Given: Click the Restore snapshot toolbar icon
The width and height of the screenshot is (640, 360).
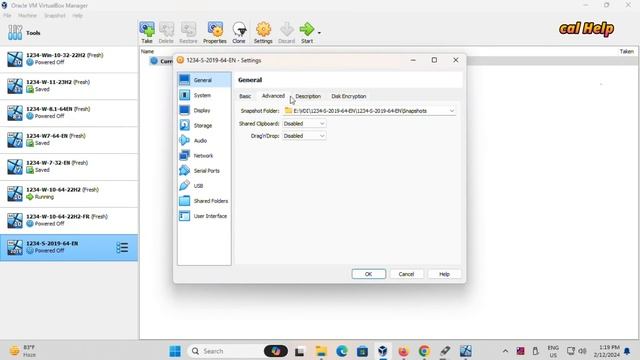Looking at the screenshot, I should pos(188,33).
